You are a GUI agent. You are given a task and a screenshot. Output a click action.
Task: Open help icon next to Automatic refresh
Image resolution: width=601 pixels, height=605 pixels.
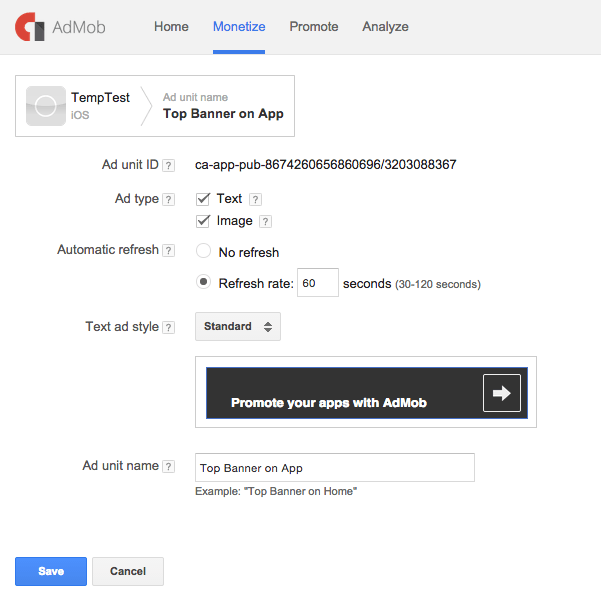[168, 250]
